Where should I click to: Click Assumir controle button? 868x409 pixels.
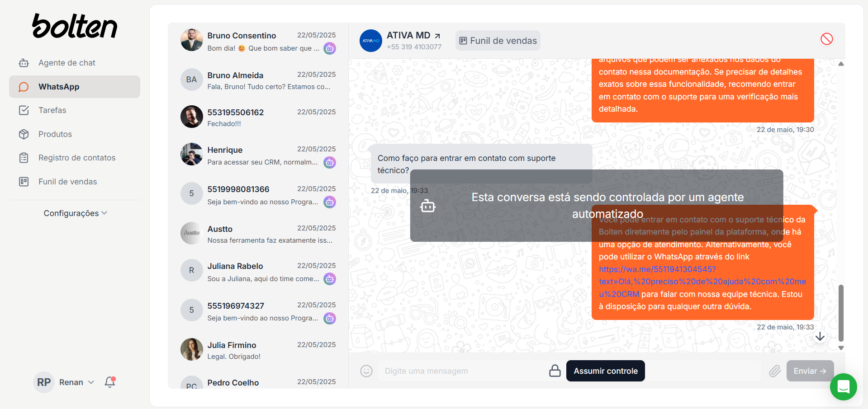(606, 371)
